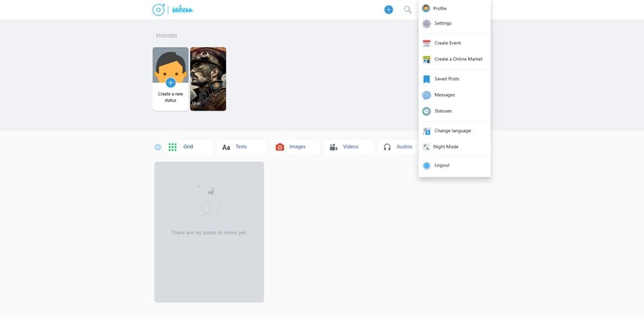The image size is (644, 317).
Task: Select Logout in the user menu
Action: [441, 165]
